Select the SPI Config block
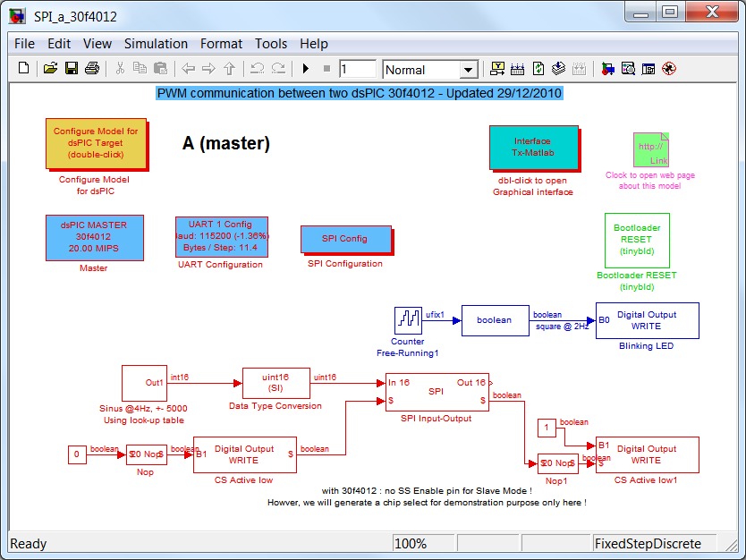This screenshot has height=560, width=746. [x=346, y=240]
